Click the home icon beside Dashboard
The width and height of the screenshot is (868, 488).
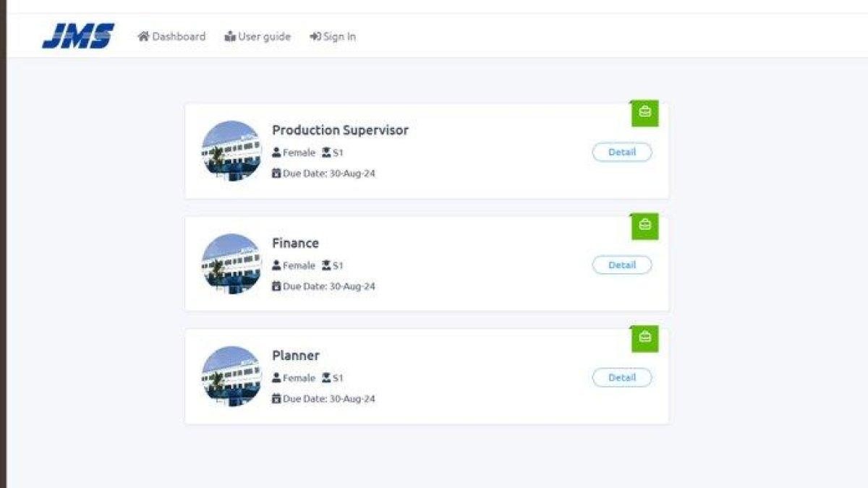click(x=143, y=36)
